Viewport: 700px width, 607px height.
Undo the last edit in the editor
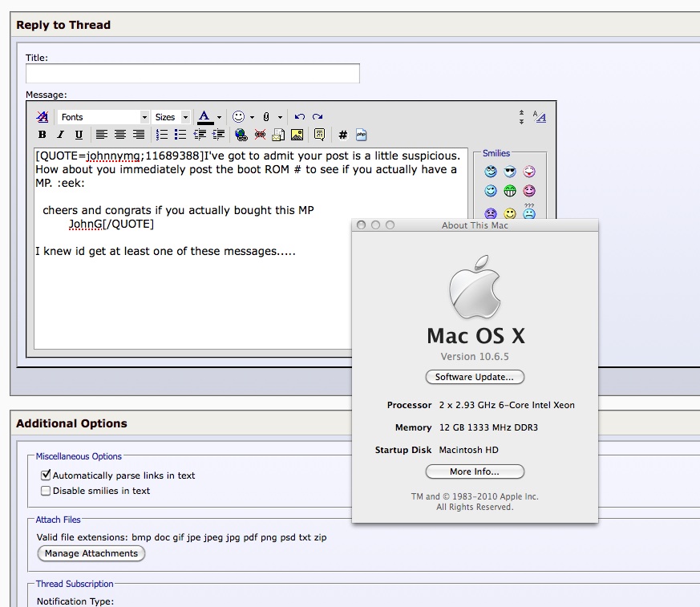point(300,116)
